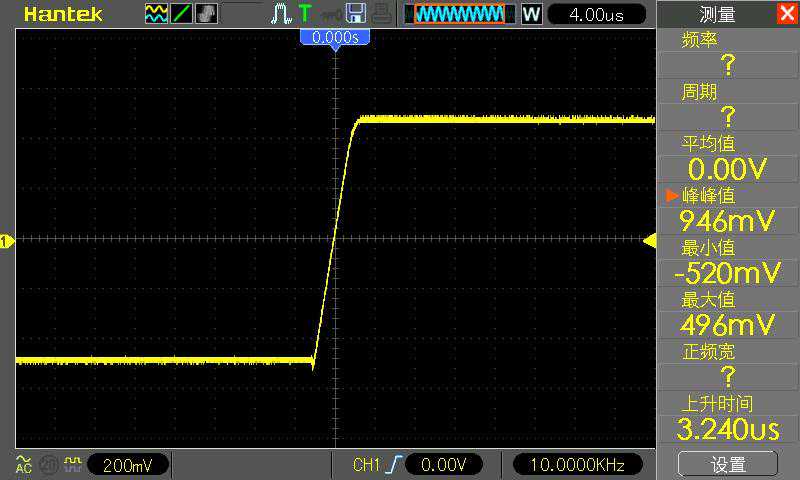Click the green diagonal line vector icon
Screen dimensions: 800x480
click(182, 14)
